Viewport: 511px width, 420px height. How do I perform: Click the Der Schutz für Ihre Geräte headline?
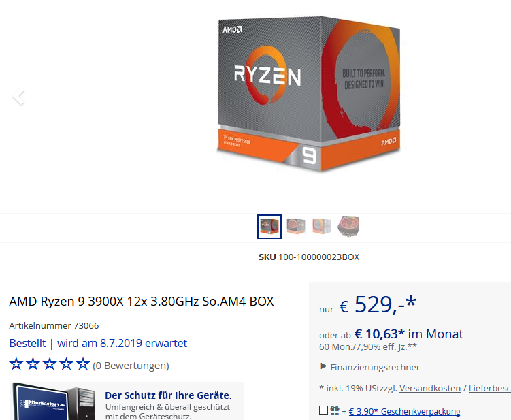click(x=168, y=395)
